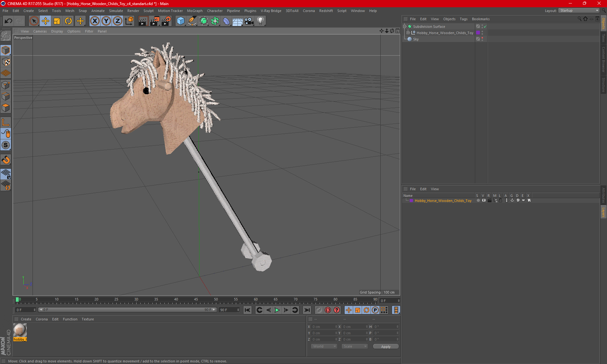Viewport: 607px width, 364px height.
Task: Switch to Model mode in left toolbar
Action: click(x=6, y=50)
